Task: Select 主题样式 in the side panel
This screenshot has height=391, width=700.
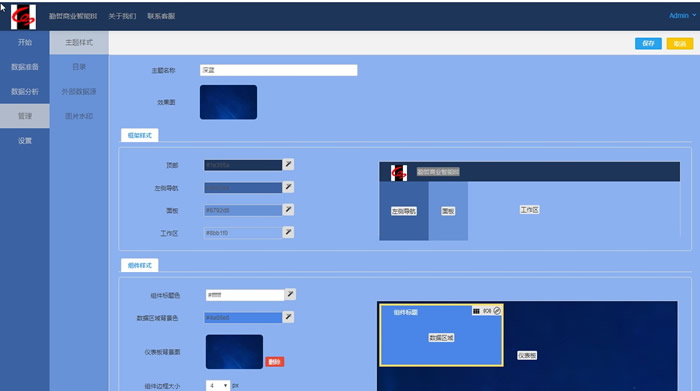Action: 79,42
